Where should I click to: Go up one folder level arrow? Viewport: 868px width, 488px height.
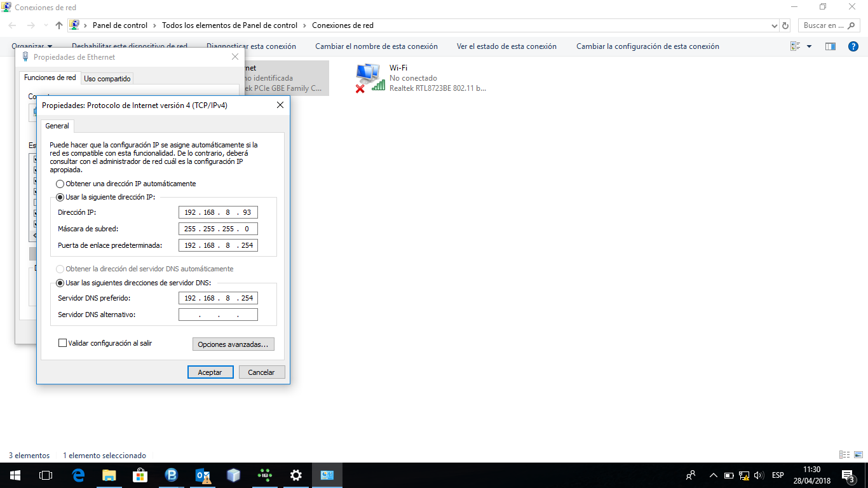click(x=59, y=25)
